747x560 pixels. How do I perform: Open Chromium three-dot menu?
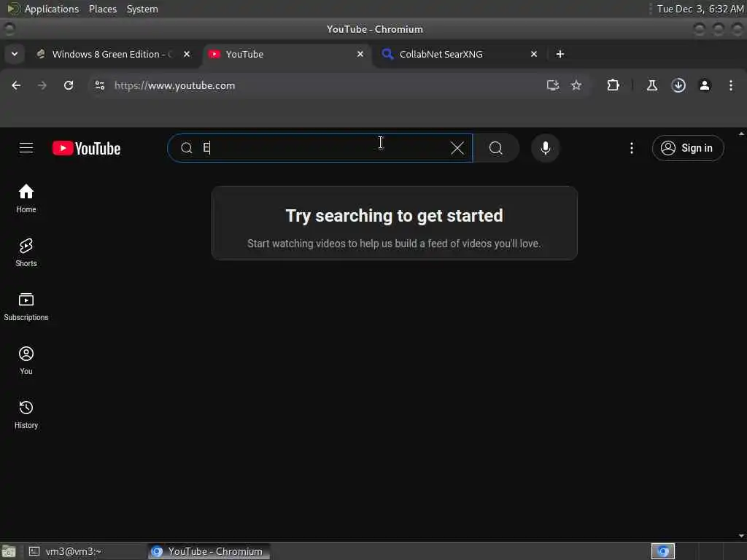[x=731, y=85]
